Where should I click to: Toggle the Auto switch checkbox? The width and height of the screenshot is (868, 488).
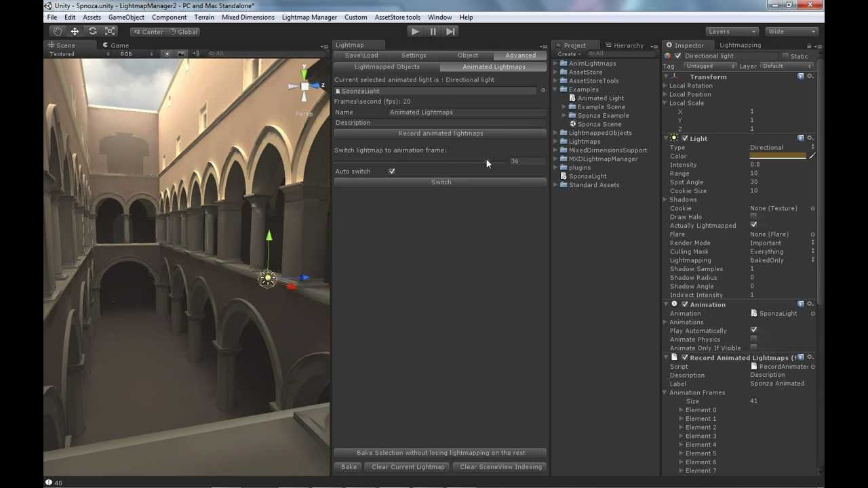392,171
